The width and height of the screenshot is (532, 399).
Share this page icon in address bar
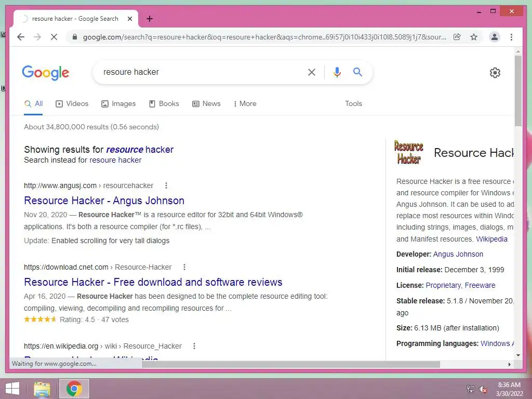[x=457, y=37]
